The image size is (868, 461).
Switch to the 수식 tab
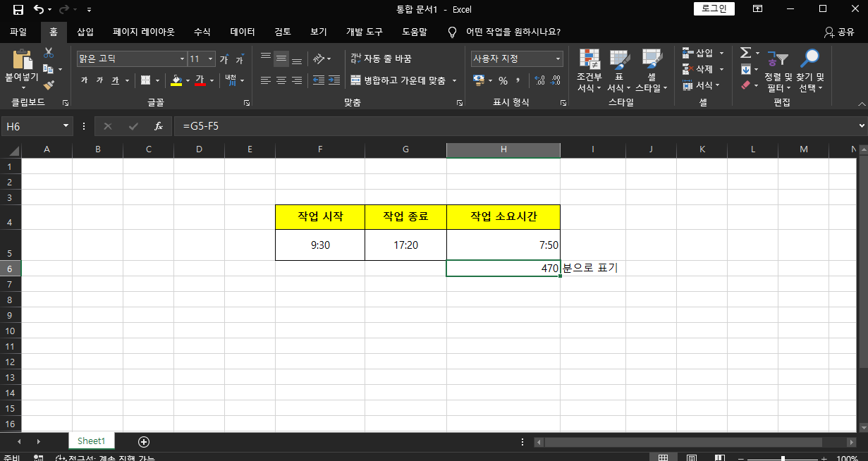click(202, 32)
